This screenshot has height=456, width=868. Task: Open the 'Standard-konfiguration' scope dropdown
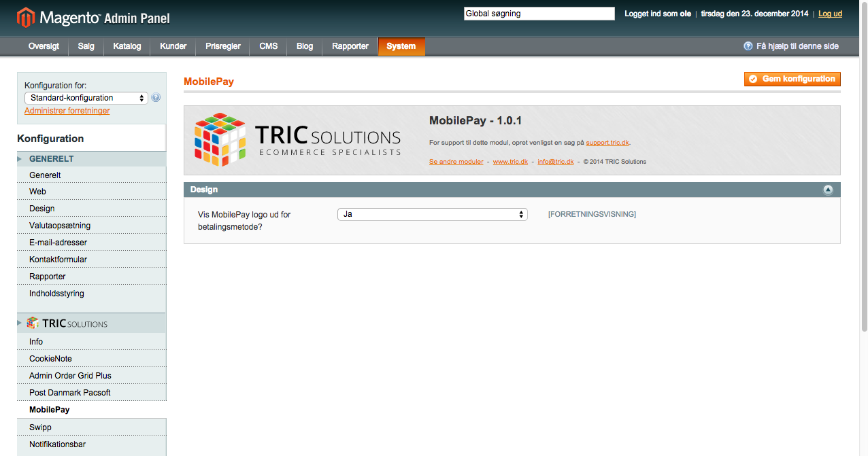pyautogui.click(x=86, y=98)
